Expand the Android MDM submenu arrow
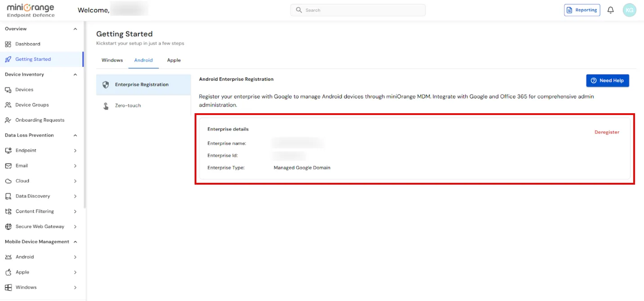Screen dimensions: 644x301 tap(75, 257)
